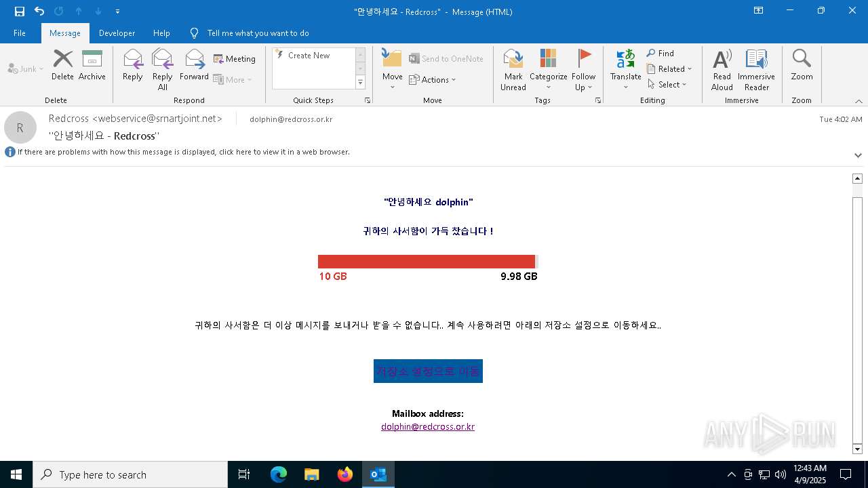Click Find in Editing group

(660, 54)
